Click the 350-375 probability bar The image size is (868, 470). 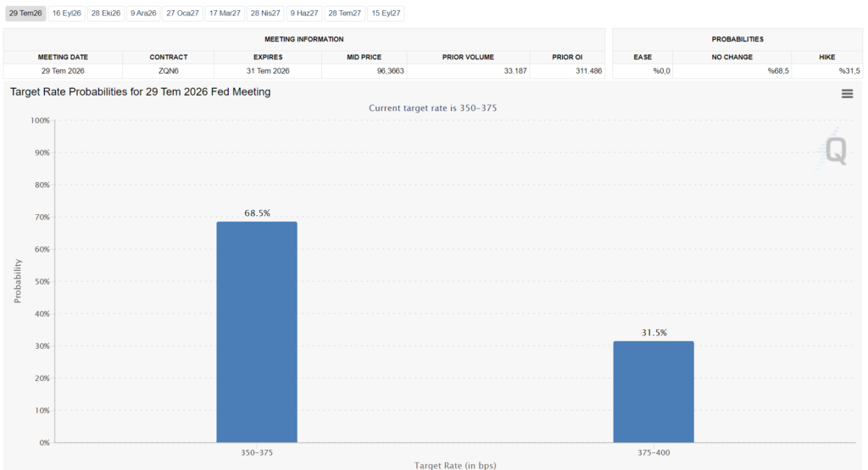click(x=257, y=332)
